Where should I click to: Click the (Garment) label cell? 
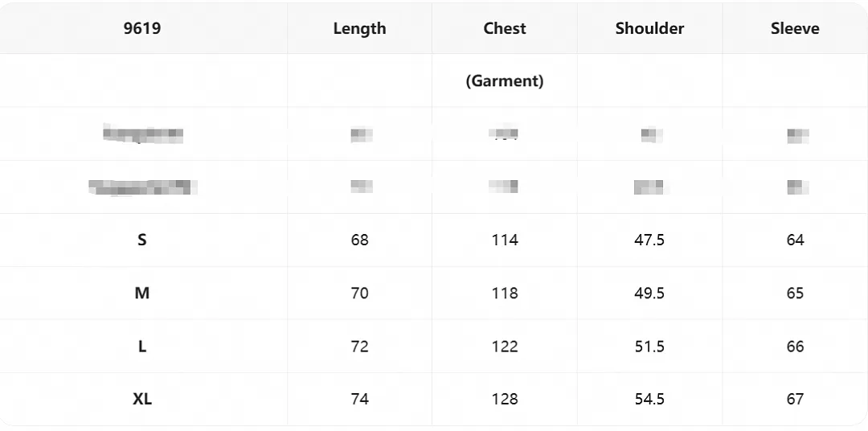tap(505, 81)
